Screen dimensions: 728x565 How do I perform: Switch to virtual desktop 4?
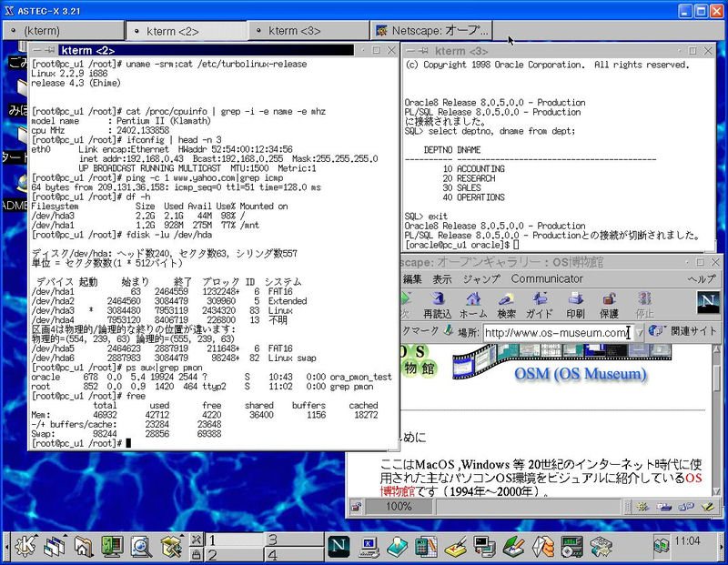tap(294, 555)
